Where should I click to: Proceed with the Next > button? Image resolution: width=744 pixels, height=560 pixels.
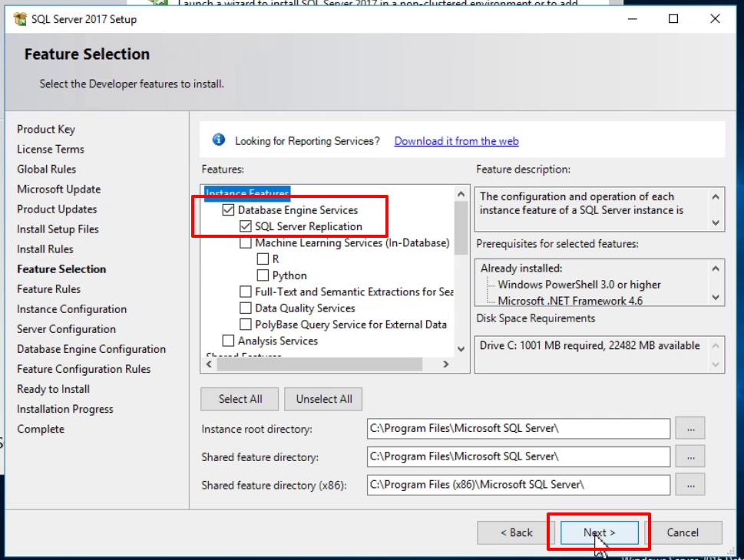point(600,532)
